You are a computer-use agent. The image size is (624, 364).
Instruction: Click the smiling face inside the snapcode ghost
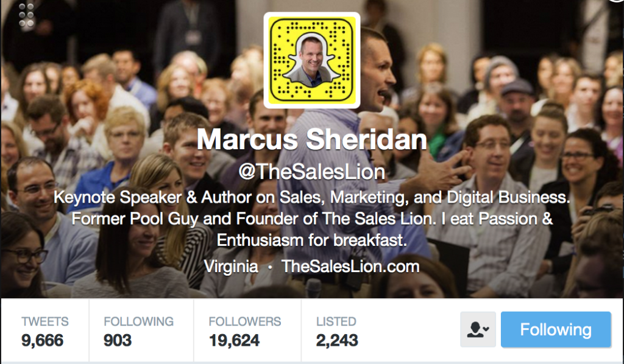311,58
